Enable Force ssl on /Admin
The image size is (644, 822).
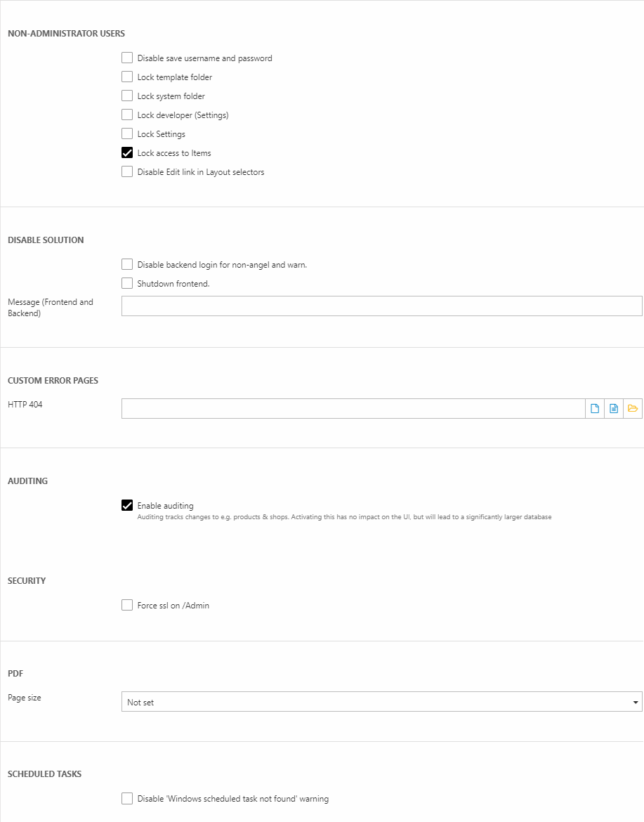[x=127, y=606]
